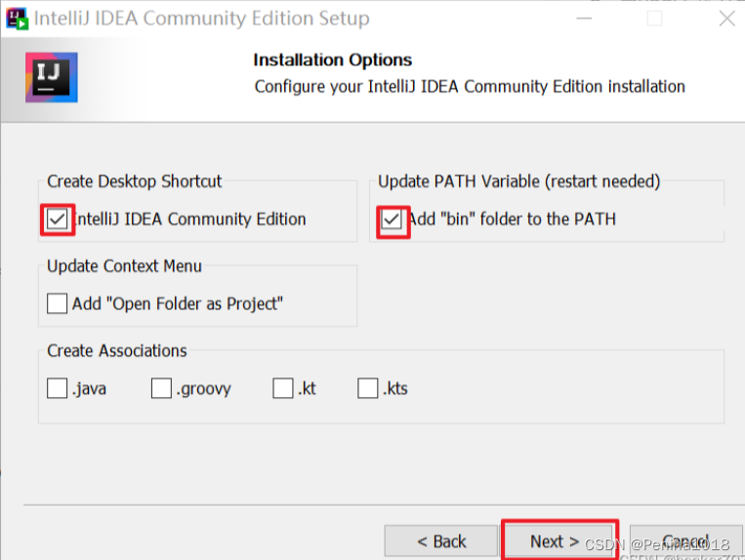The width and height of the screenshot is (745, 560).
Task: Check the .kt association checkbox
Action: click(283, 388)
